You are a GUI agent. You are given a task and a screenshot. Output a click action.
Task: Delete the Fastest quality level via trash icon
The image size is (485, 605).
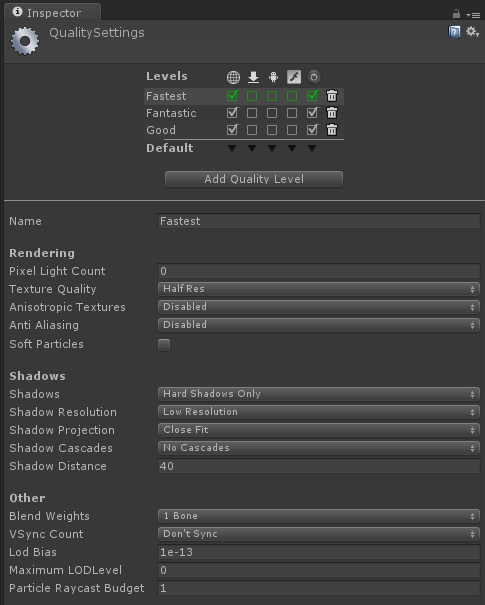332,96
